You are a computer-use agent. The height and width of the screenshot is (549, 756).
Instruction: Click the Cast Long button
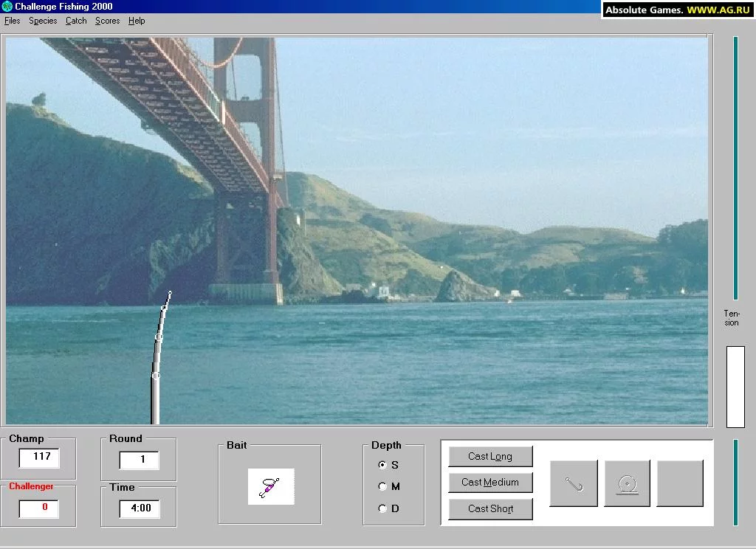tap(490, 457)
